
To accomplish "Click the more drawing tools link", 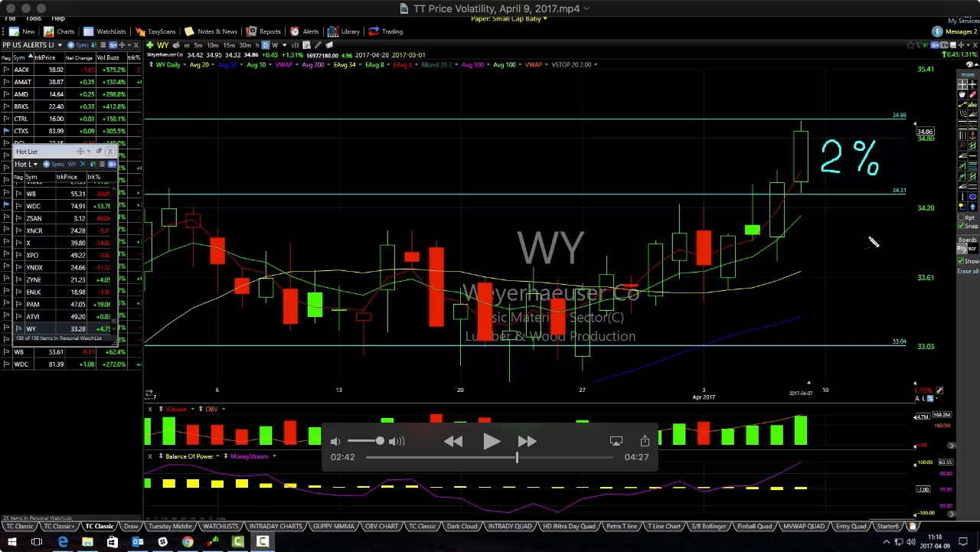I will coord(968,74).
